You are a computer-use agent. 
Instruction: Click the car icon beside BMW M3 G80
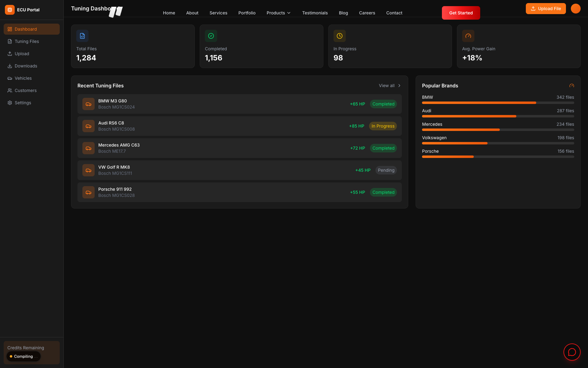click(x=89, y=104)
